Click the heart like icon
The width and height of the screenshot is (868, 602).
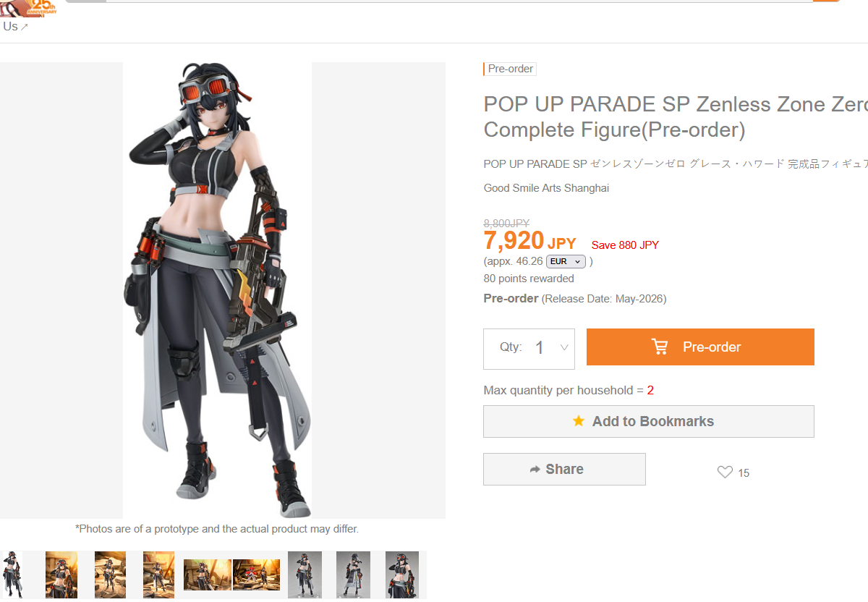point(725,472)
